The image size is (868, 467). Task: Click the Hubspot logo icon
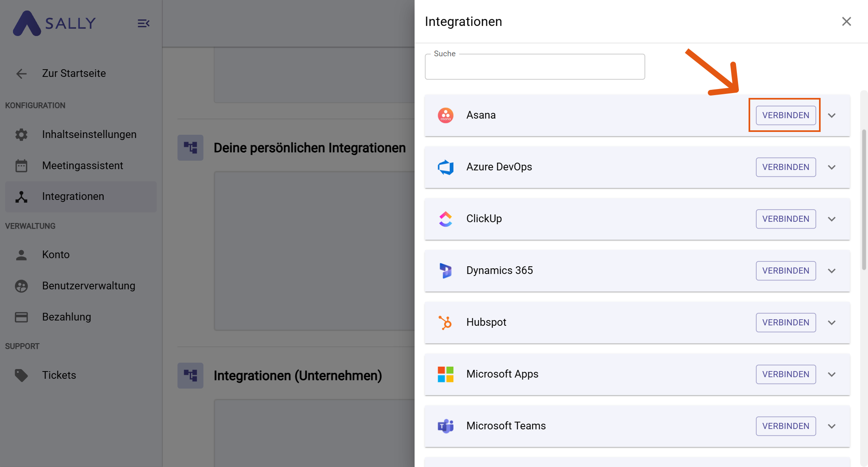(x=445, y=323)
